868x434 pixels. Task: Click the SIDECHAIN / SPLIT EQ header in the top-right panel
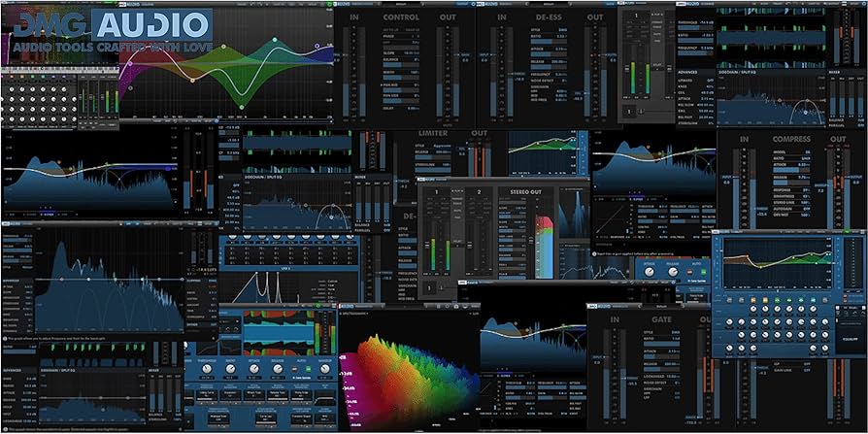737,72
